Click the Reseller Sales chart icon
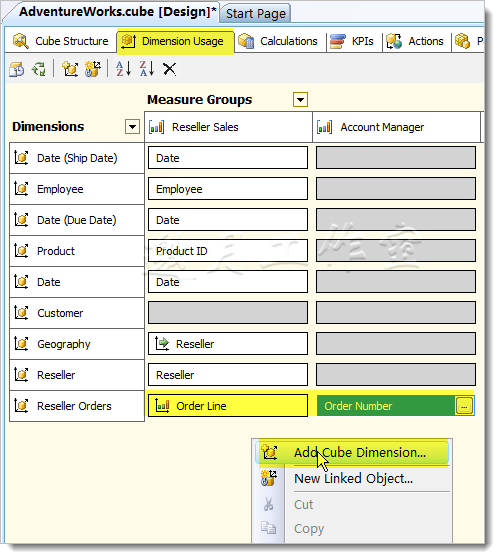 pyautogui.click(x=156, y=127)
